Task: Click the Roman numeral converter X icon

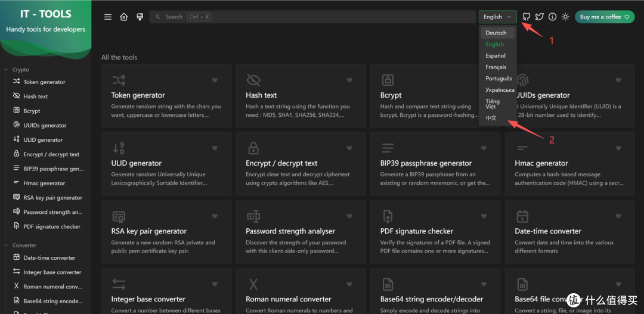Action: pyautogui.click(x=253, y=284)
